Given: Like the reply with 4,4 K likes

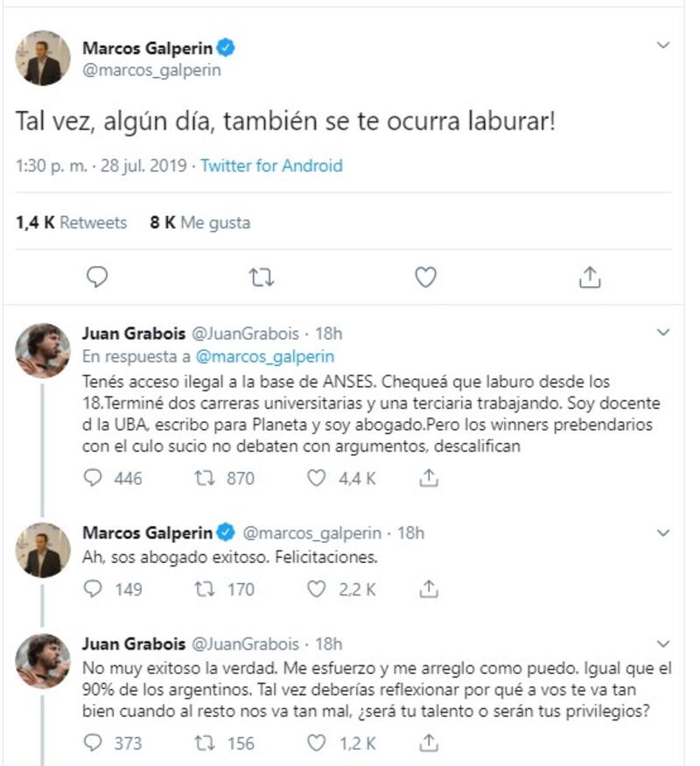Looking at the screenshot, I should tap(319, 478).
